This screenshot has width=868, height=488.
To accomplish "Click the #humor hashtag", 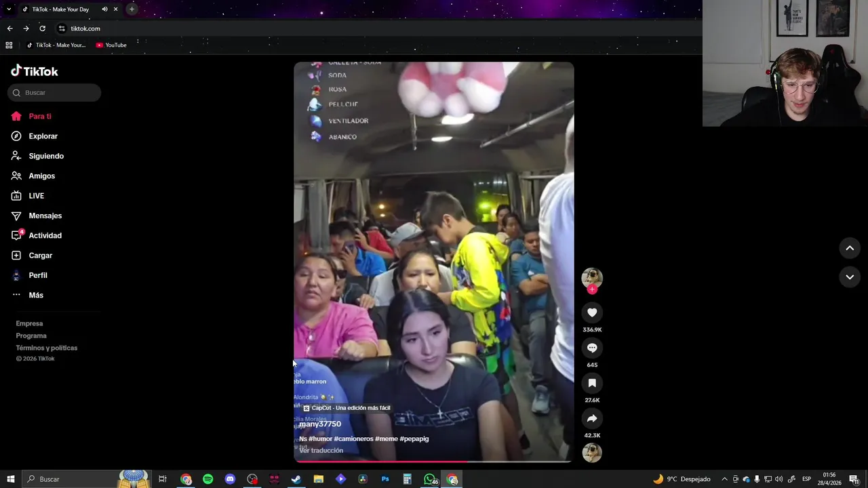I will pyautogui.click(x=319, y=439).
